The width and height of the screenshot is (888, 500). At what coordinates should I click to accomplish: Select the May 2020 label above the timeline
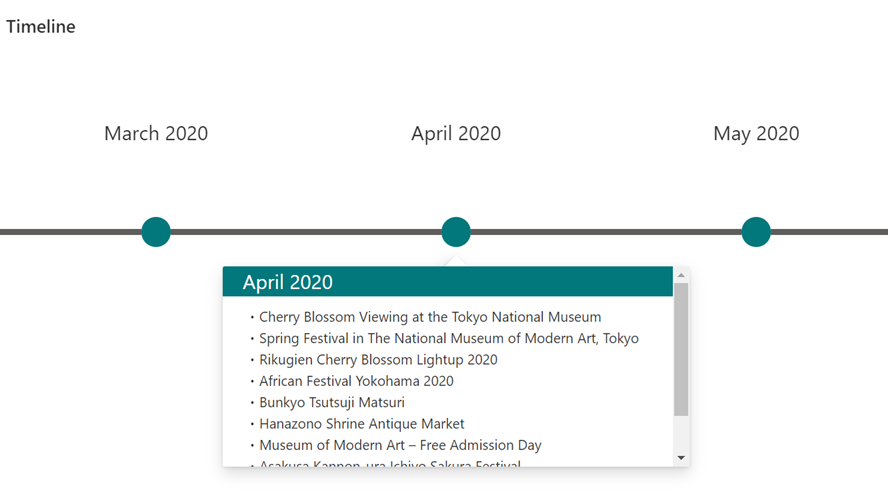click(756, 134)
